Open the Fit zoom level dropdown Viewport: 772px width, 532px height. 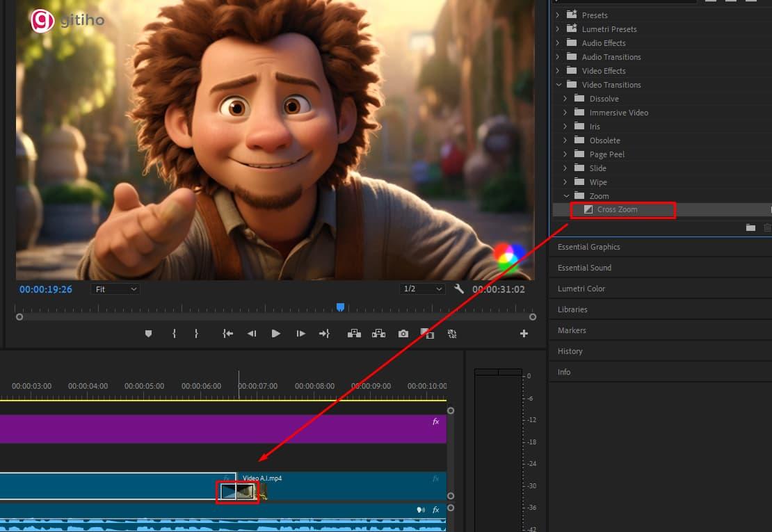click(115, 289)
